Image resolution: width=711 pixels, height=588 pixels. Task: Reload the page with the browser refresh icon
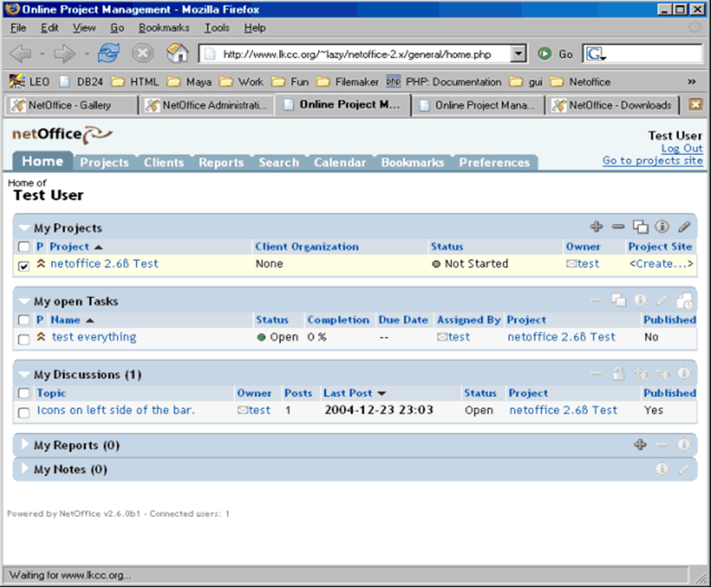click(x=108, y=54)
